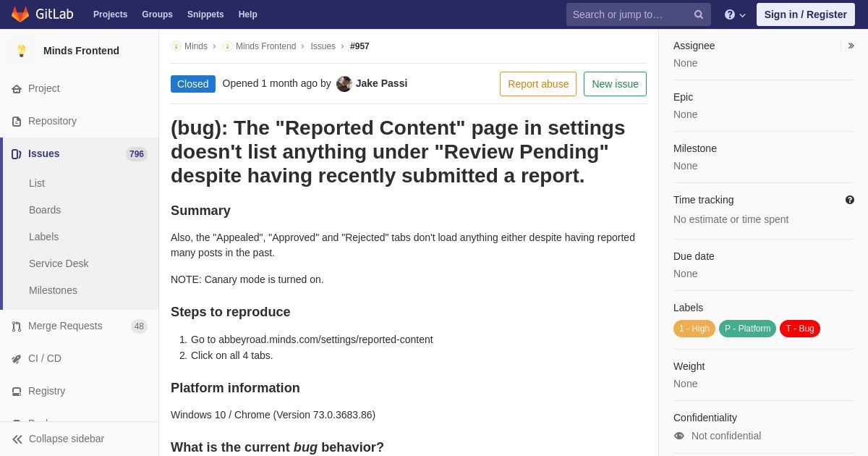This screenshot has height=456, width=868.
Task: Click the orange 1 - High label
Action: pos(694,329)
